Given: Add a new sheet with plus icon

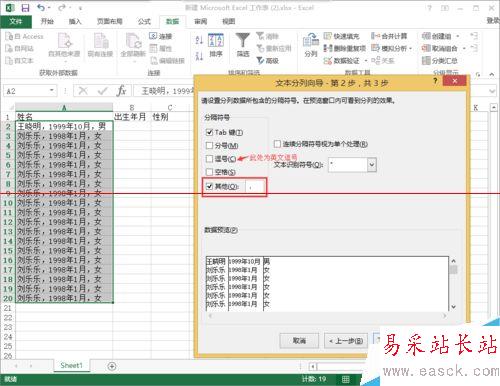Looking at the screenshot, I should tap(112, 366).
